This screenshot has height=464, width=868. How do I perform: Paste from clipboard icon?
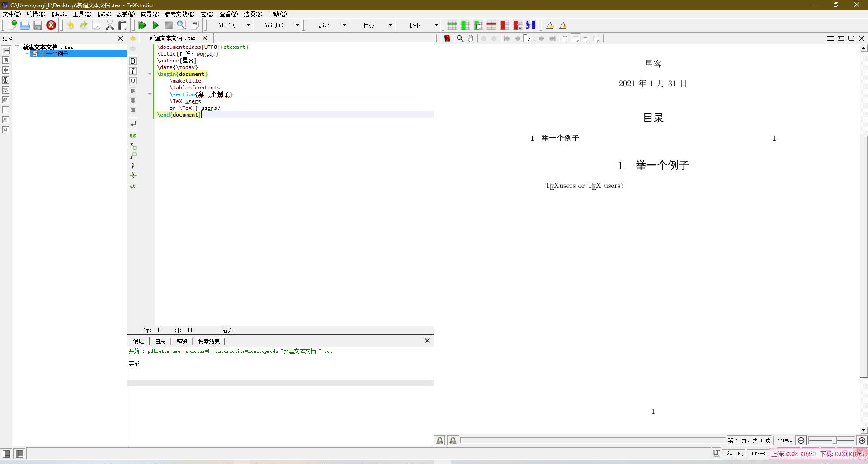pos(122,25)
